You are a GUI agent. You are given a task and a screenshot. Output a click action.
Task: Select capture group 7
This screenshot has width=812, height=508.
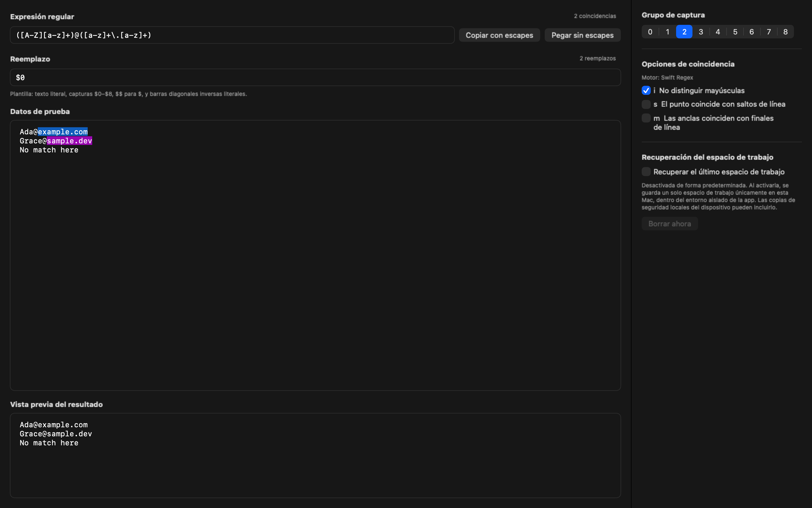click(769, 32)
